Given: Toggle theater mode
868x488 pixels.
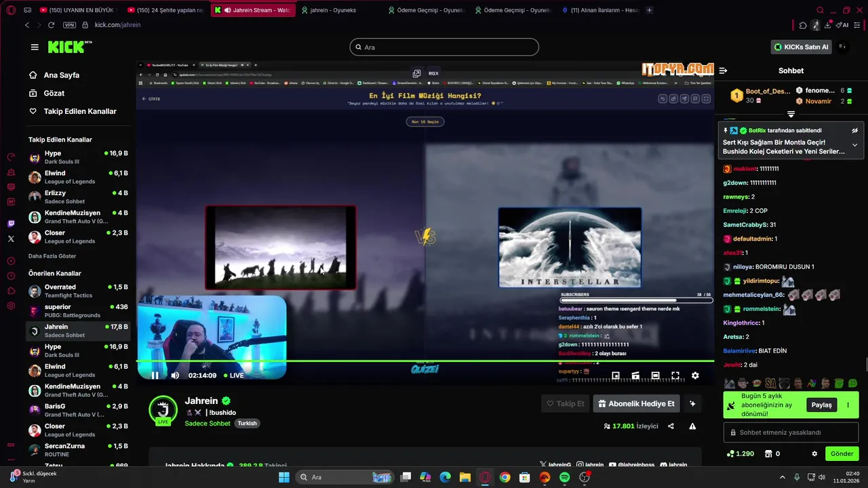Looking at the screenshot, I should (655, 375).
